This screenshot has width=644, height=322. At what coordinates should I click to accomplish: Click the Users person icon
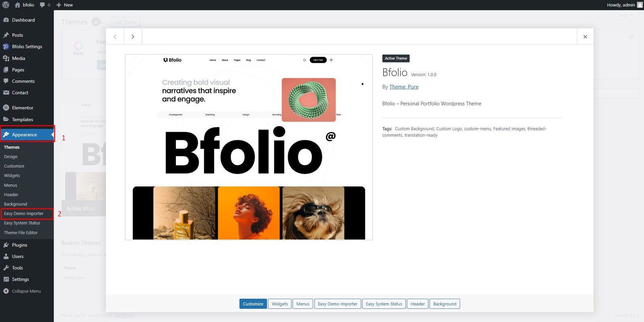(x=6, y=256)
